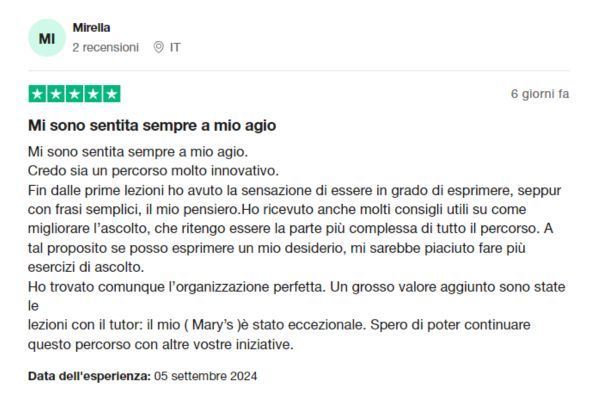Screen dimensions: 600x400
Task: Open the bold review title heading
Action: pos(152,126)
